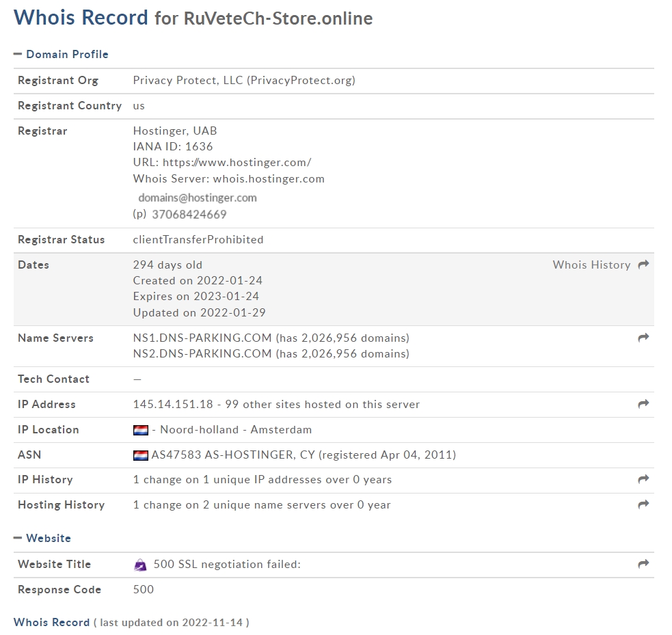Click the Hostinger, UAB registrar name
Screen dimensions: 672x635
pyautogui.click(x=175, y=131)
